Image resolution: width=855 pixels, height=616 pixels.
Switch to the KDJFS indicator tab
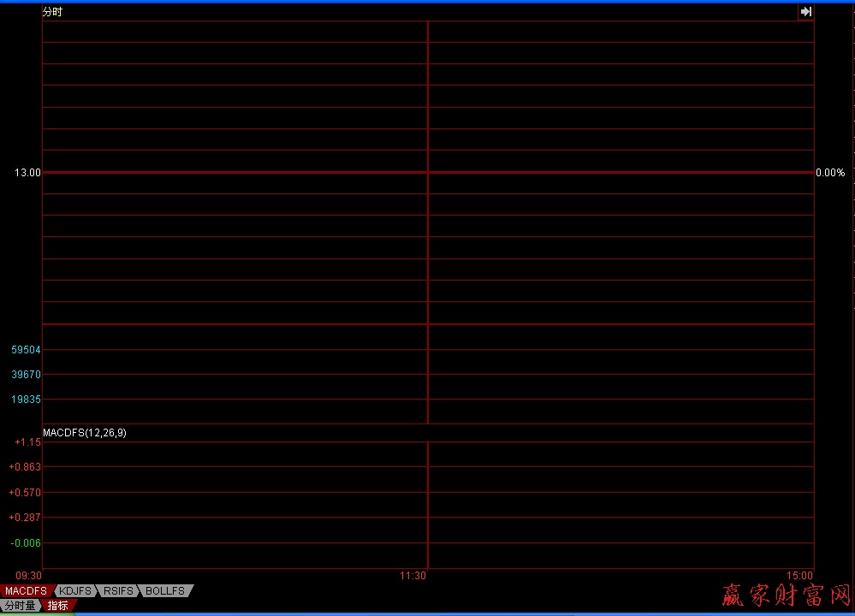(76, 591)
